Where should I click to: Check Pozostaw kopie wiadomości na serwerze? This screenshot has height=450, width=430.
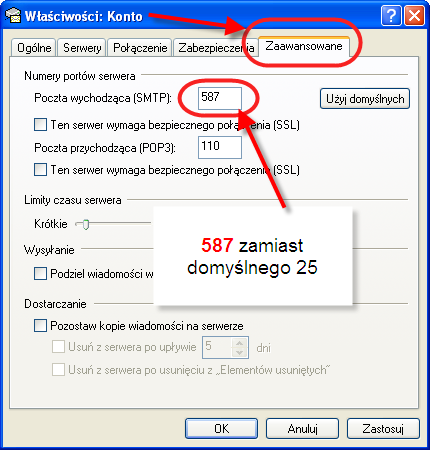tap(40, 326)
